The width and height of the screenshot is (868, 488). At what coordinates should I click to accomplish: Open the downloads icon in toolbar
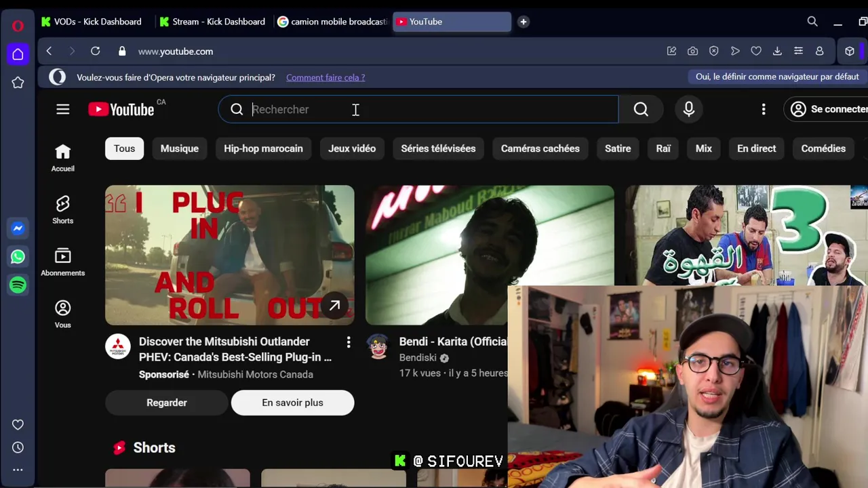[x=777, y=51]
